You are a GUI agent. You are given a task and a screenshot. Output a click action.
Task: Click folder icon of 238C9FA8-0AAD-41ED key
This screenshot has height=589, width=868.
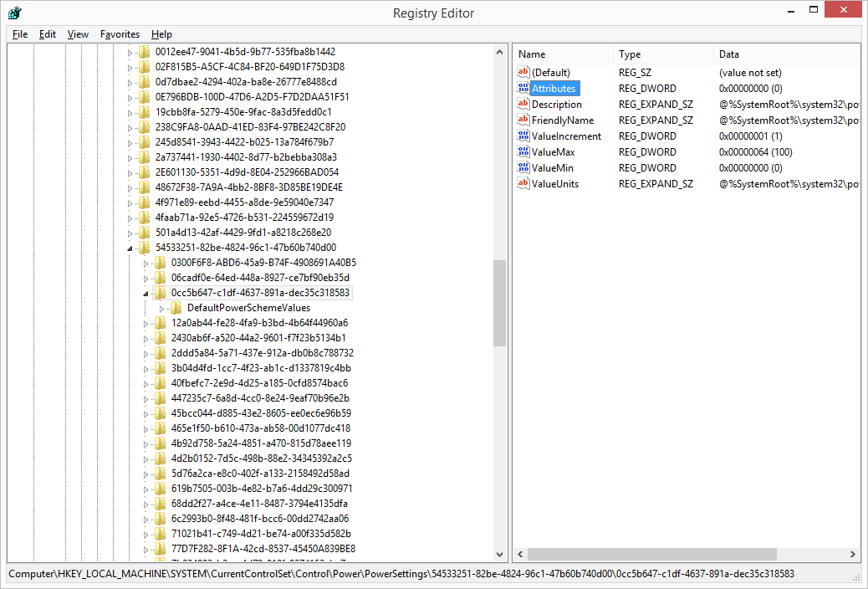pos(145,127)
